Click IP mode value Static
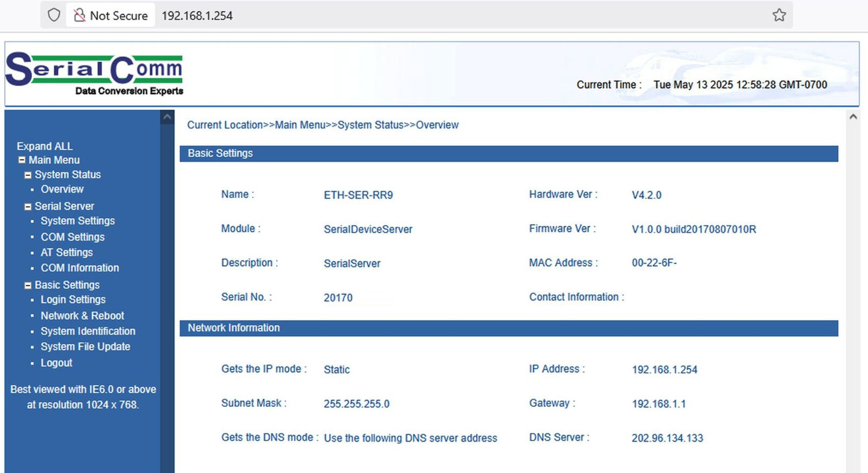Viewport: 868px width, 473px height. tap(337, 370)
